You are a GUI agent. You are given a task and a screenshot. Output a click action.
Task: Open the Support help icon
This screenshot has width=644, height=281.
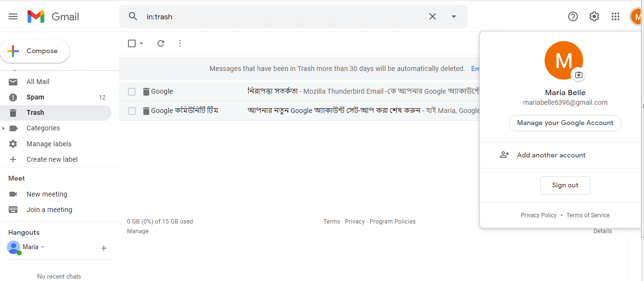(x=573, y=16)
